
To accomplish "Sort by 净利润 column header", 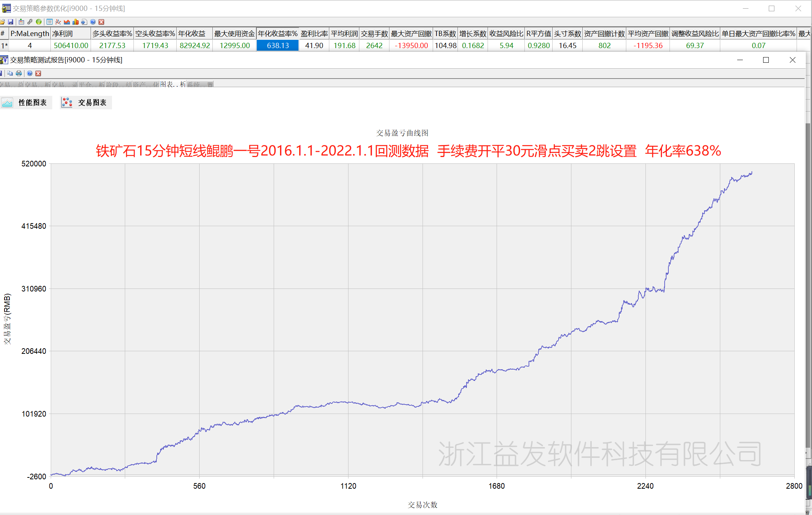I will [71, 34].
